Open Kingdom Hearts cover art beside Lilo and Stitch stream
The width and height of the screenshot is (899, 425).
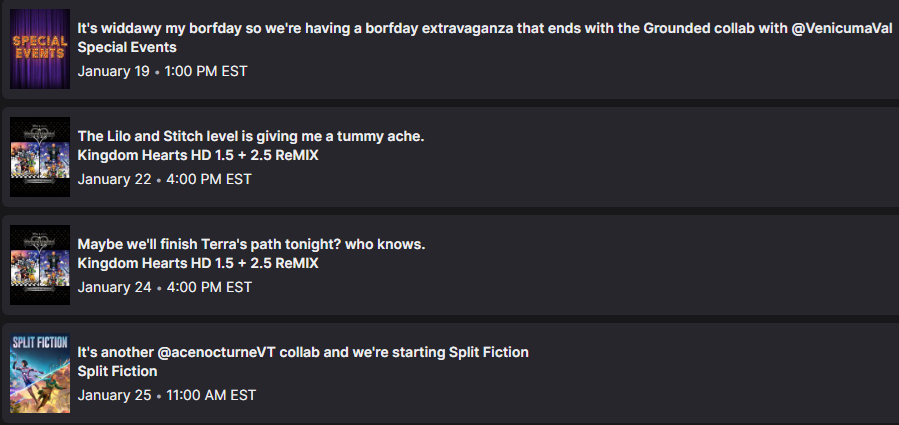click(x=40, y=157)
